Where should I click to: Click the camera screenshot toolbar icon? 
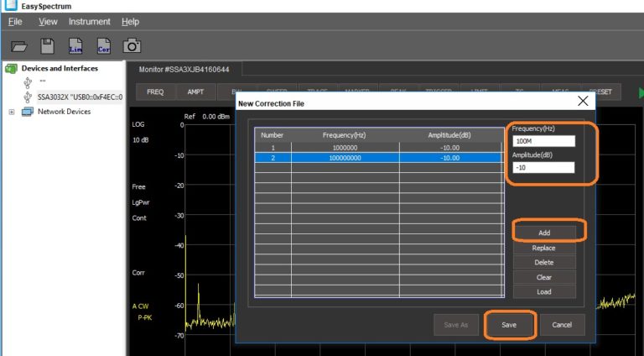[x=132, y=45]
